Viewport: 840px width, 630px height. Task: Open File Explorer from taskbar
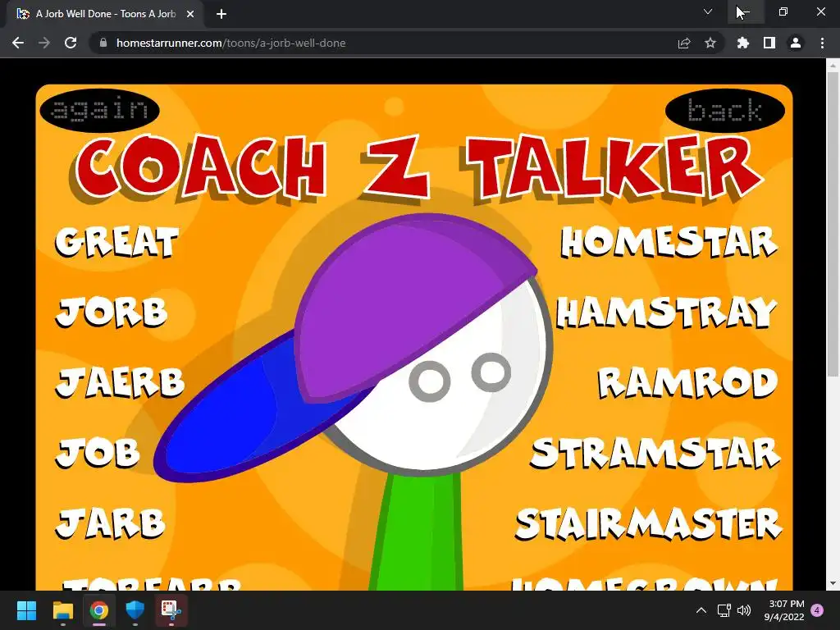[x=62, y=610]
